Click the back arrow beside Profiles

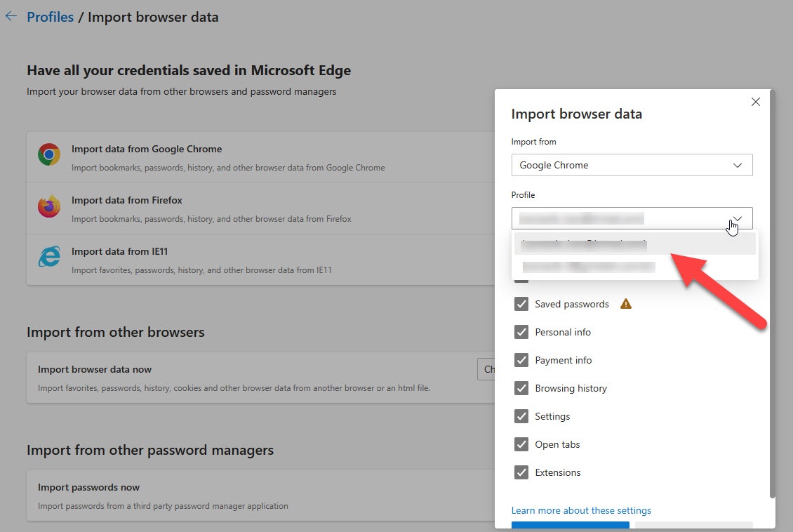tap(11, 16)
